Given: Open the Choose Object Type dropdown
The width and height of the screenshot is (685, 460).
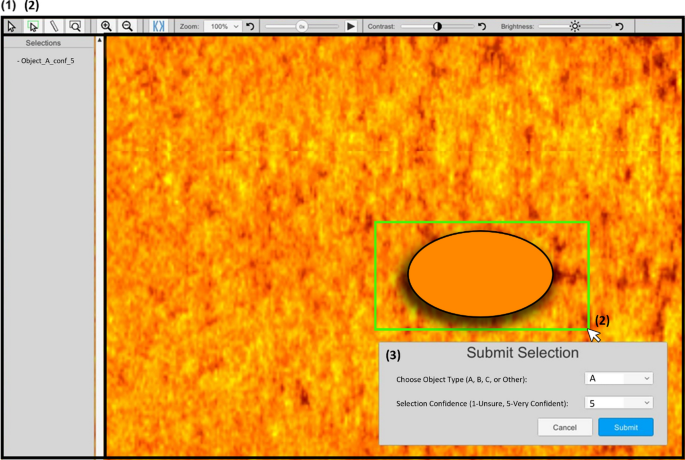Looking at the screenshot, I should pos(618,379).
